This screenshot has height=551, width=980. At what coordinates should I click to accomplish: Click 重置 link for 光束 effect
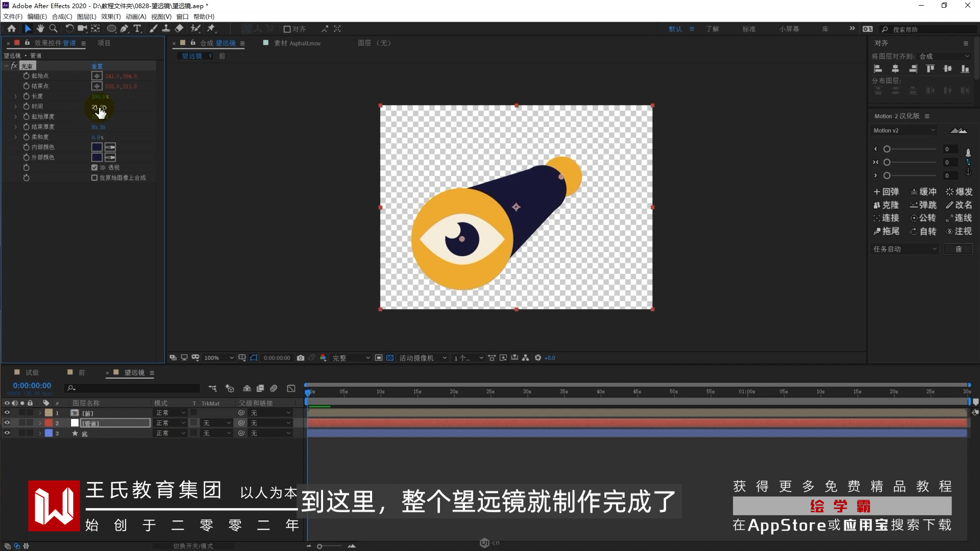point(97,66)
